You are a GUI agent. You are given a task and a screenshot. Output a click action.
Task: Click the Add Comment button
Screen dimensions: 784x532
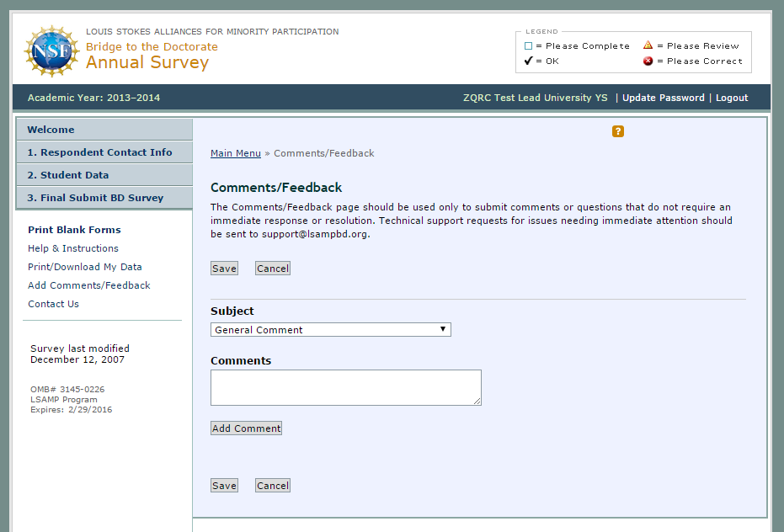click(x=246, y=428)
